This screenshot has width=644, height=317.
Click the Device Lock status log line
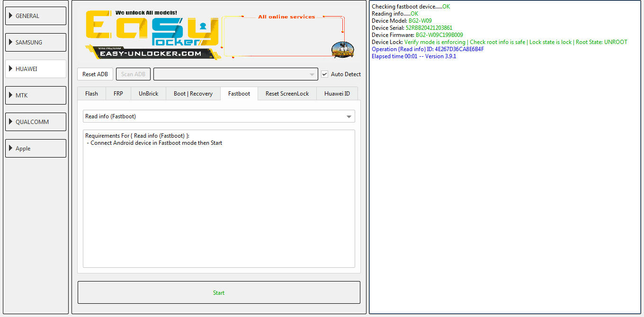tap(500, 42)
